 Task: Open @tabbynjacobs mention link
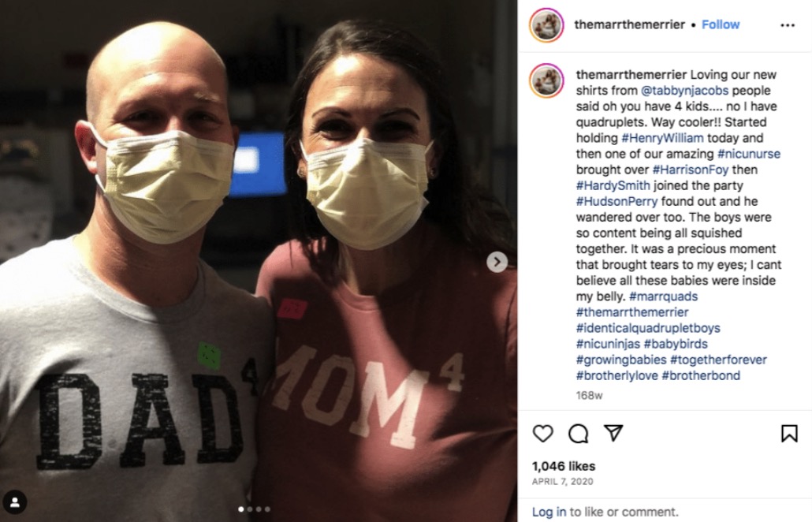coord(684,90)
